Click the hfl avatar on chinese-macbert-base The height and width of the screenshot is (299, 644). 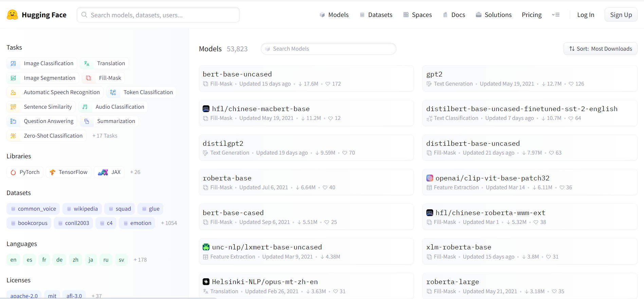(x=206, y=109)
